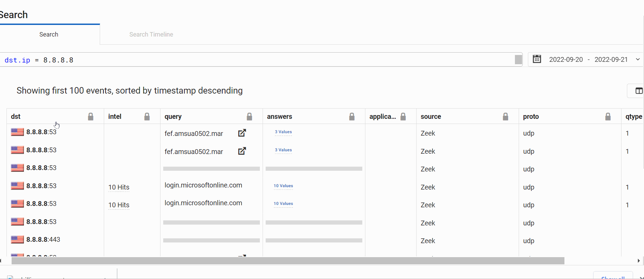644x279 pixels.
Task: Click the query box scrollbar handle
Action: tap(518, 59)
